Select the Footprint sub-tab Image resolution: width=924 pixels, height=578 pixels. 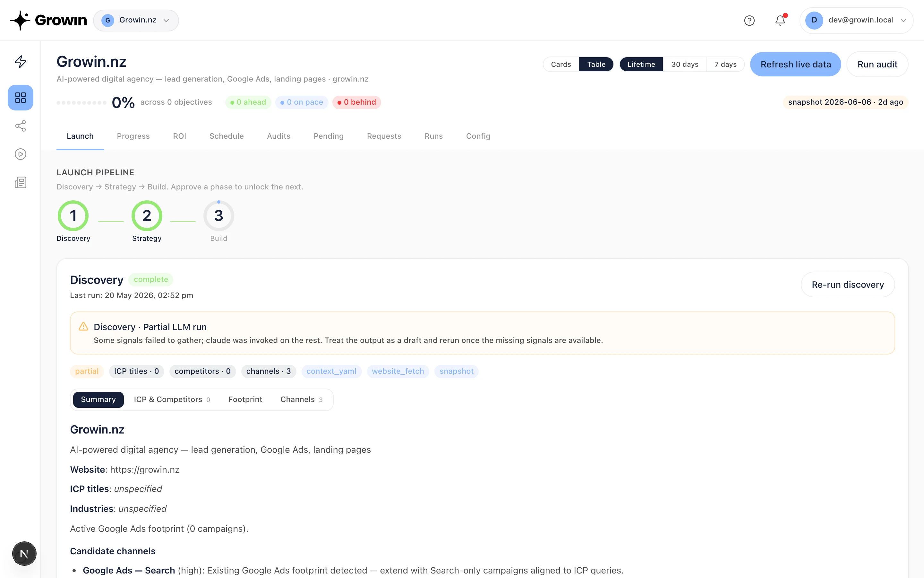point(245,399)
